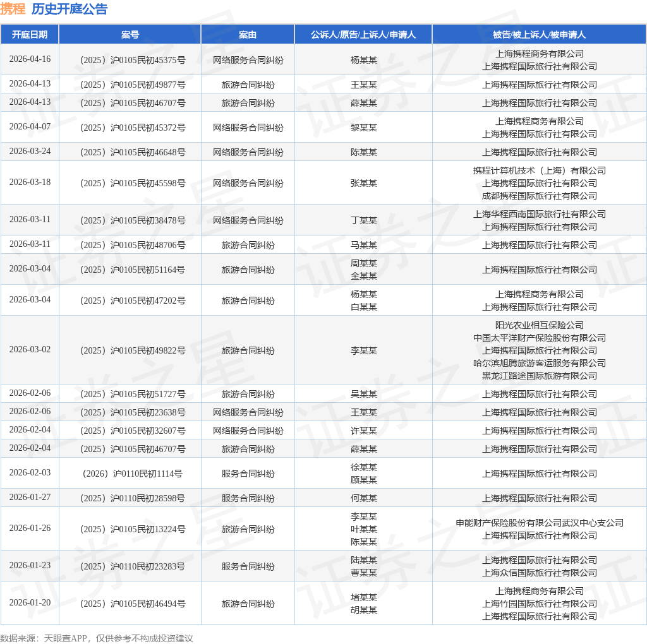
Task: Click defendant 申能财产保险股份有限公司武汉中心支公司
Action: (540, 523)
